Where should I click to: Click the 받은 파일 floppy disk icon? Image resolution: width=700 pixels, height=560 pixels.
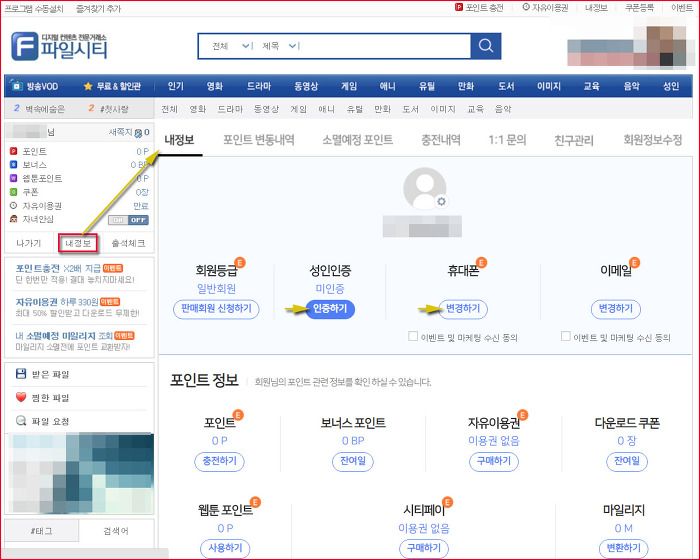tap(21, 373)
